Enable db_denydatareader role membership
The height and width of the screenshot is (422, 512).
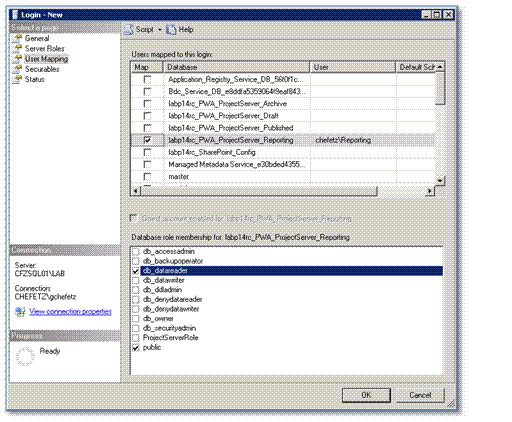136,300
